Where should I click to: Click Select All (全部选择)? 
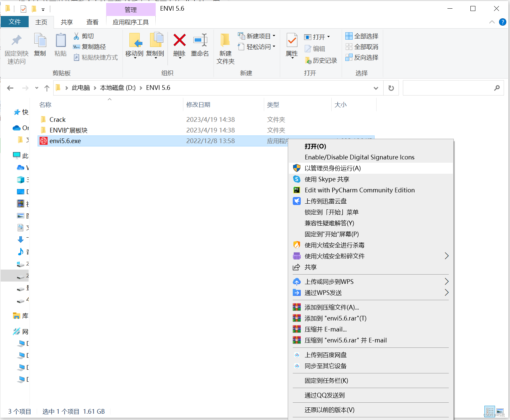[x=362, y=36]
